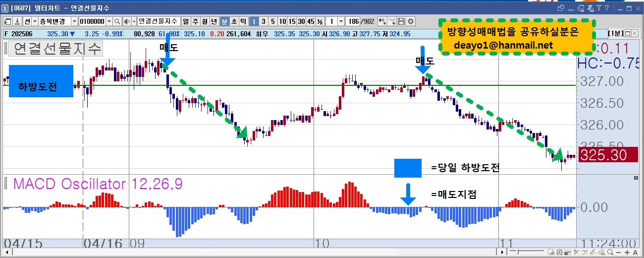Click the zoom magnifier icon in bottom toolbar
This screenshot has width=644, height=258.
pos(610,253)
